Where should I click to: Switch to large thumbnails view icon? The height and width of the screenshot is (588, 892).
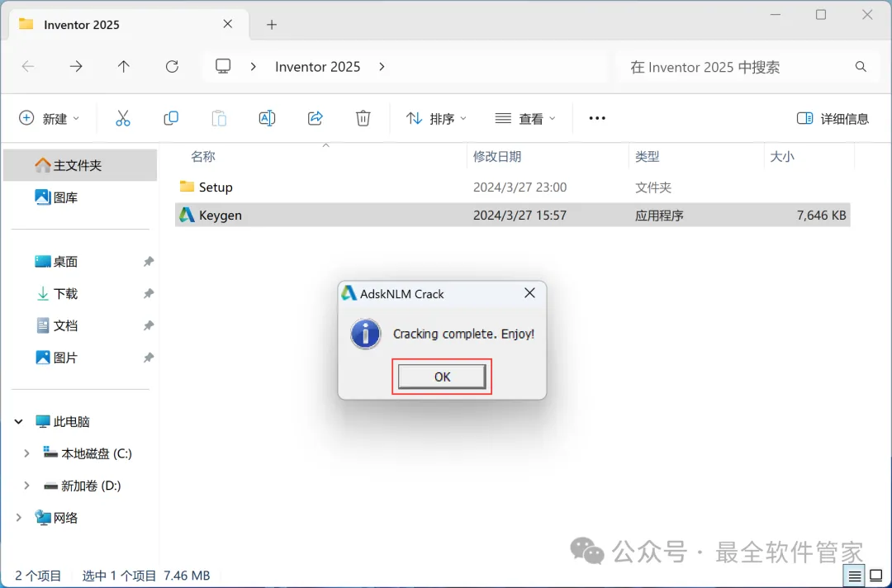click(876, 576)
